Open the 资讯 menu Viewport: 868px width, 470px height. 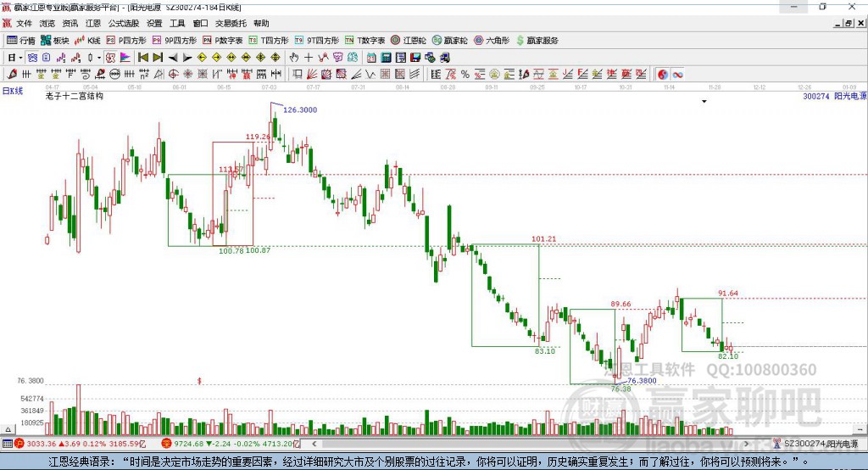(70, 23)
